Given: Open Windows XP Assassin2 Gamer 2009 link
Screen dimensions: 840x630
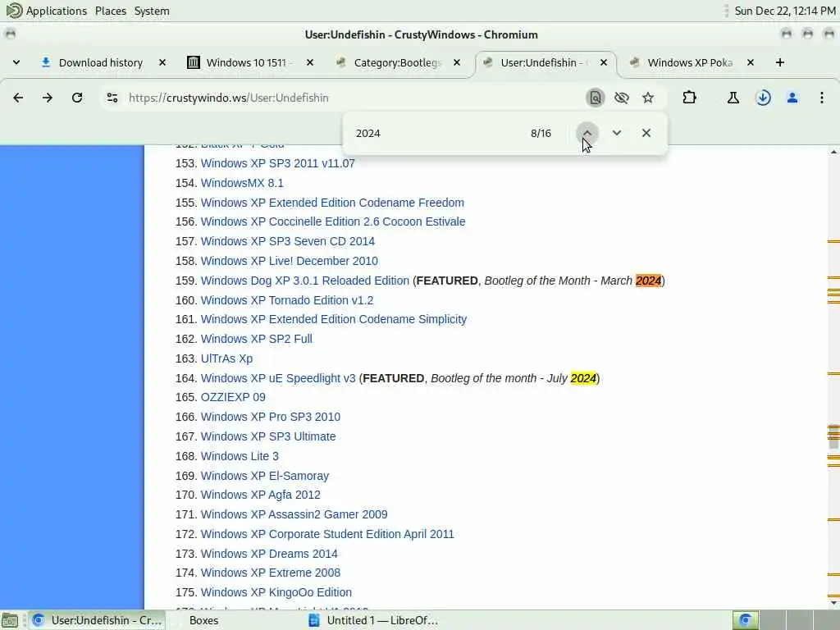Looking at the screenshot, I should pyautogui.click(x=294, y=515).
